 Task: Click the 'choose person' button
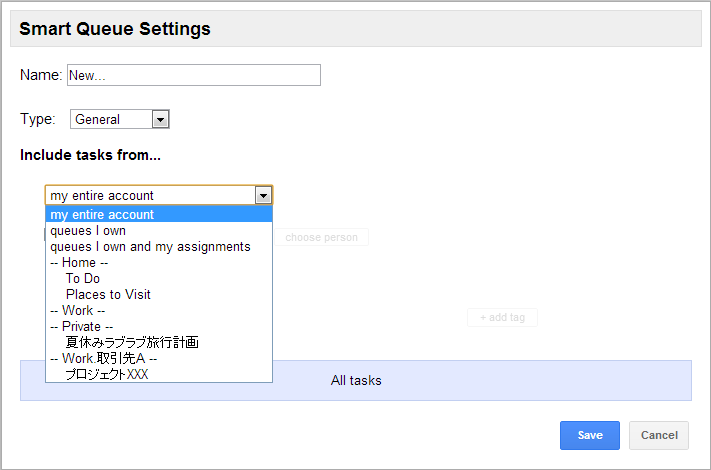320,237
